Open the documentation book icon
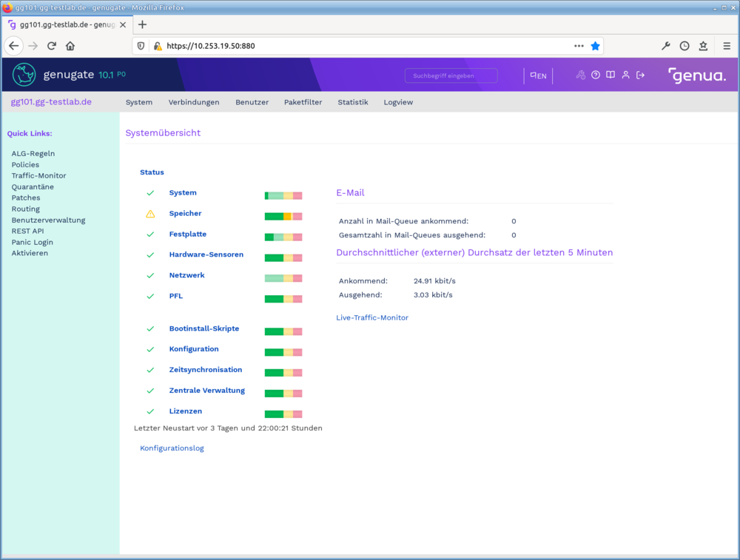Viewport: 740px width, 560px height. 610,75
